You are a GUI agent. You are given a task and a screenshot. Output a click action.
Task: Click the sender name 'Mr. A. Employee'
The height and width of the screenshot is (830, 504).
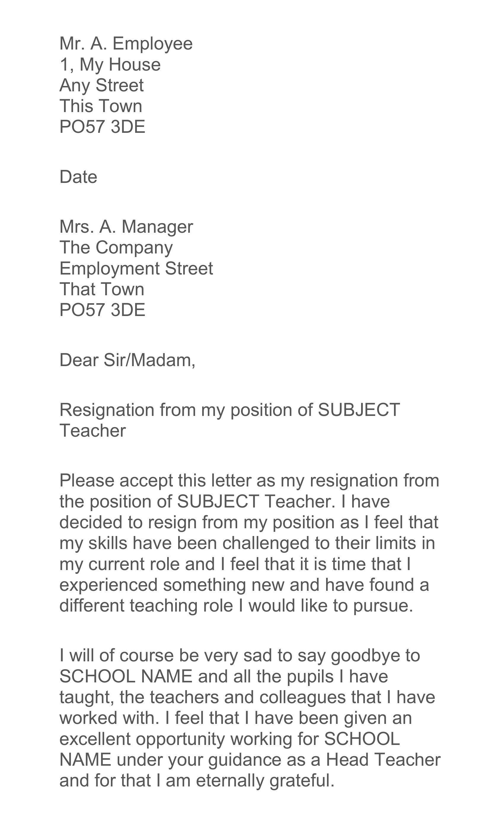(x=126, y=44)
